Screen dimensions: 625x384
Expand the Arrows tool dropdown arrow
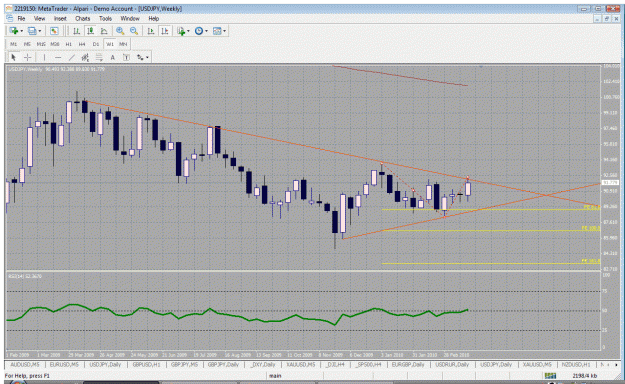tap(147, 57)
